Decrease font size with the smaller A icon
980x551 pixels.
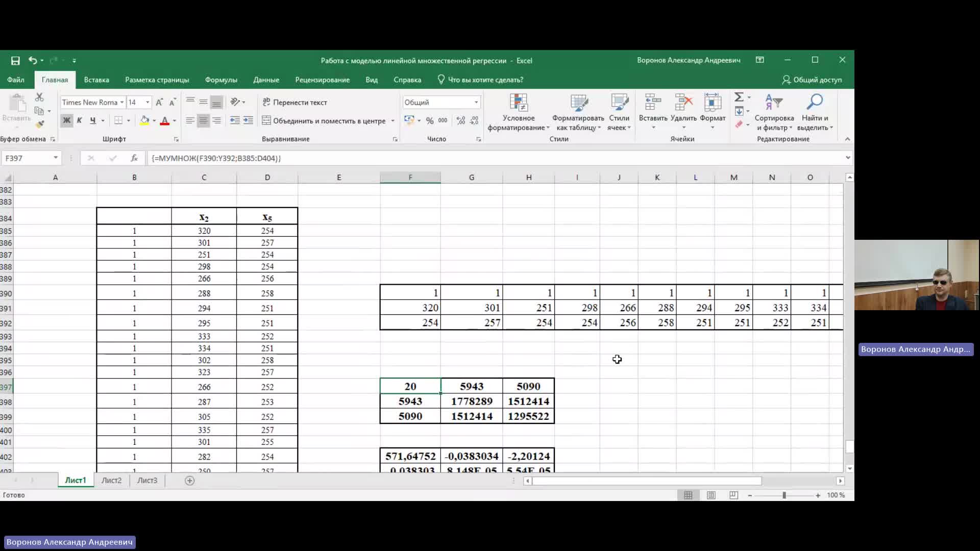tap(173, 102)
